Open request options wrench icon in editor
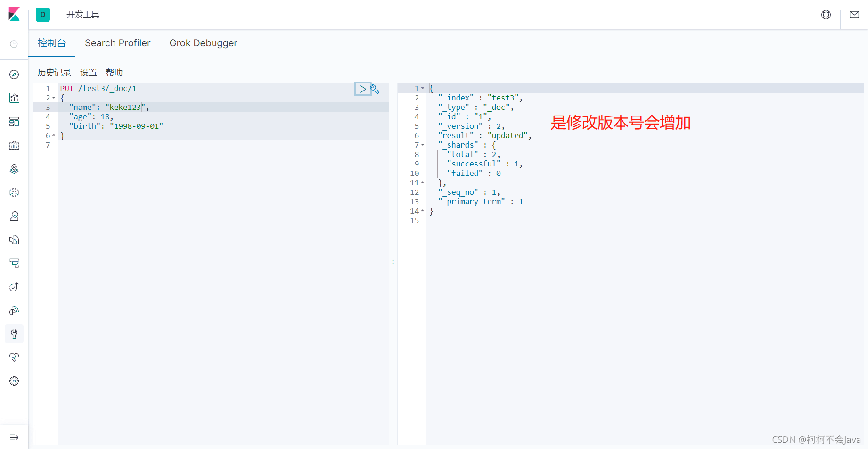Viewport: 868px width, 449px height. (375, 89)
